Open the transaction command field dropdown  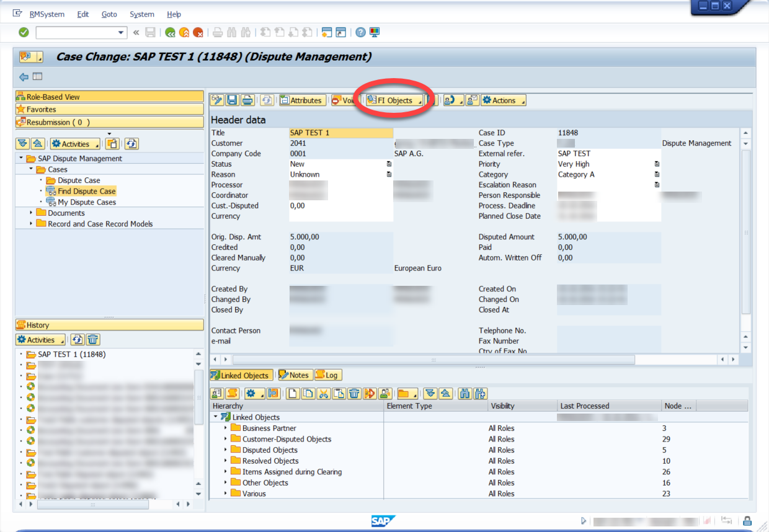tap(122, 32)
